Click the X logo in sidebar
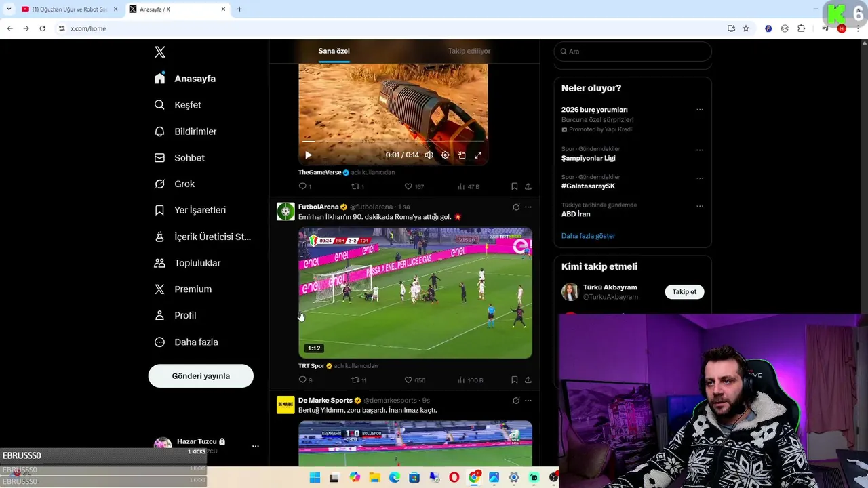Image resolution: width=868 pixels, height=488 pixels. [160, 52]
